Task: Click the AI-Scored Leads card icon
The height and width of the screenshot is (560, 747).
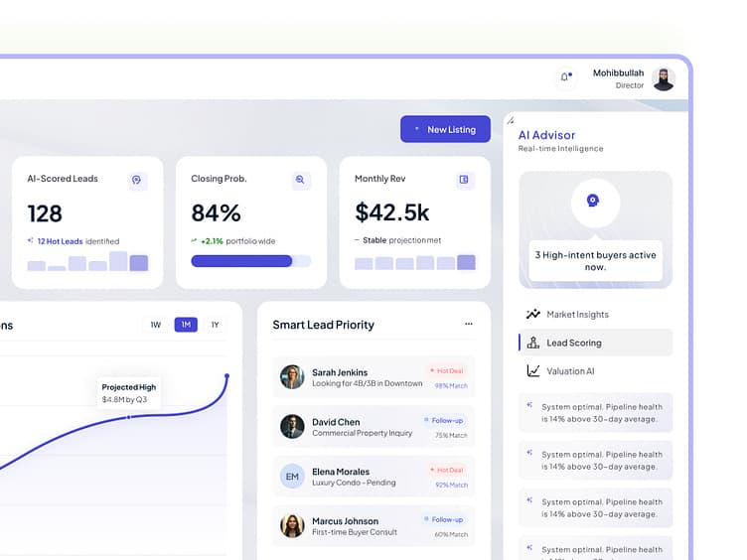Action: tap(137, 180)
